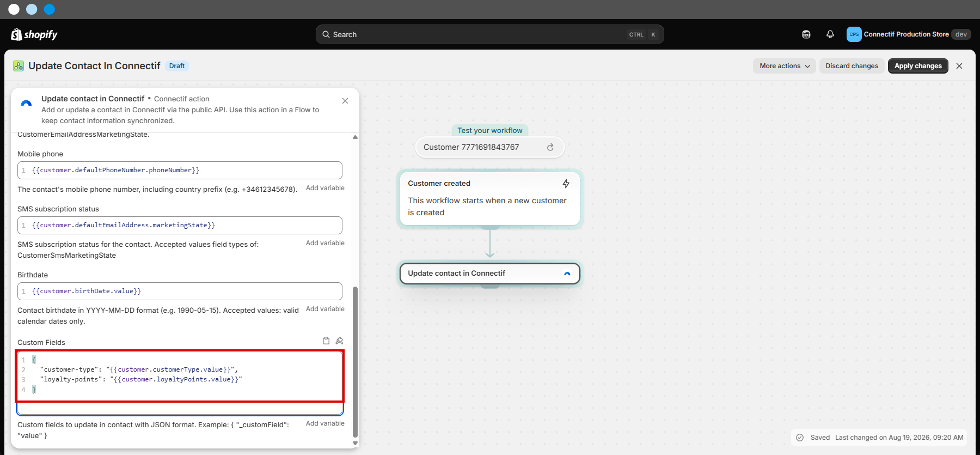Close the Update contact action panel
Image resolution: width=980 pixels, height=455 pixels.
tap(345, 101)
